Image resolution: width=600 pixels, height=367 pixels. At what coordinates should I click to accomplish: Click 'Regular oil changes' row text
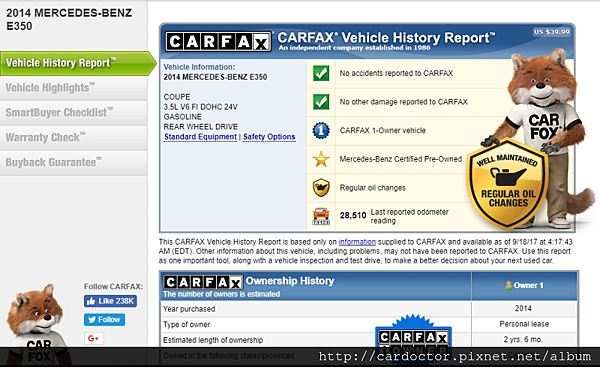coord(372,188)
